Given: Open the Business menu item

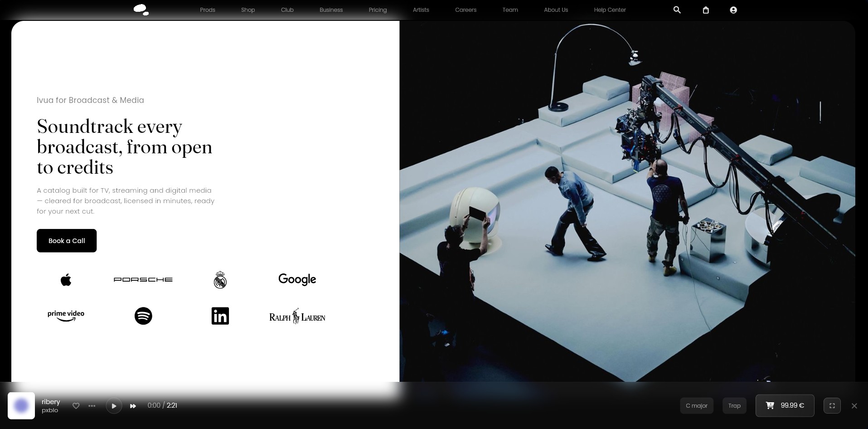Looking at the screenshot, I should [331, 10].
